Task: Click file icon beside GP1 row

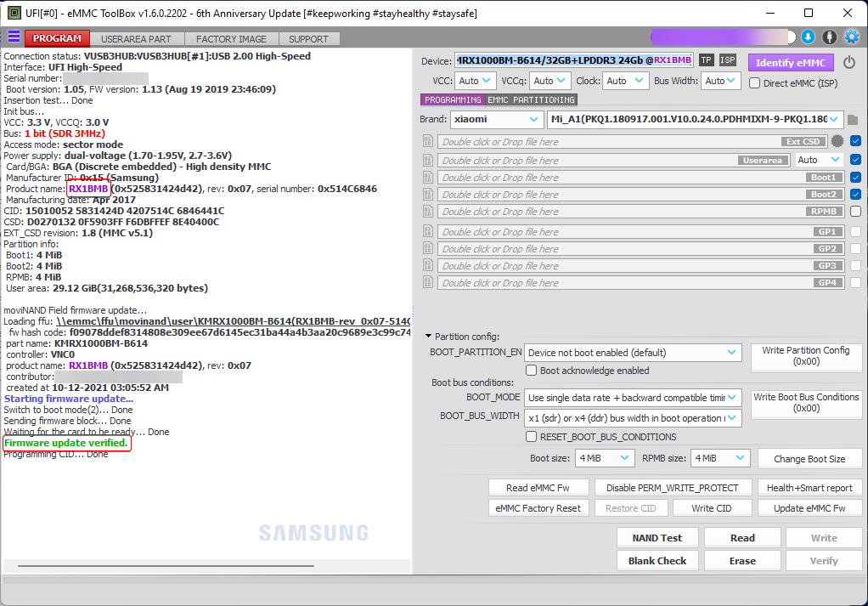Action: click(428, 231)
